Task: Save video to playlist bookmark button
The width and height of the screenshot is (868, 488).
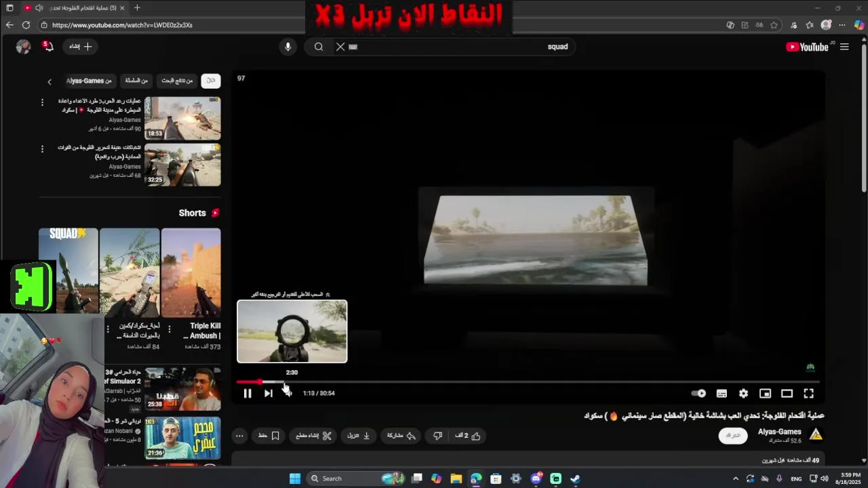Action: pyautogui.click(x=269, y=436)
